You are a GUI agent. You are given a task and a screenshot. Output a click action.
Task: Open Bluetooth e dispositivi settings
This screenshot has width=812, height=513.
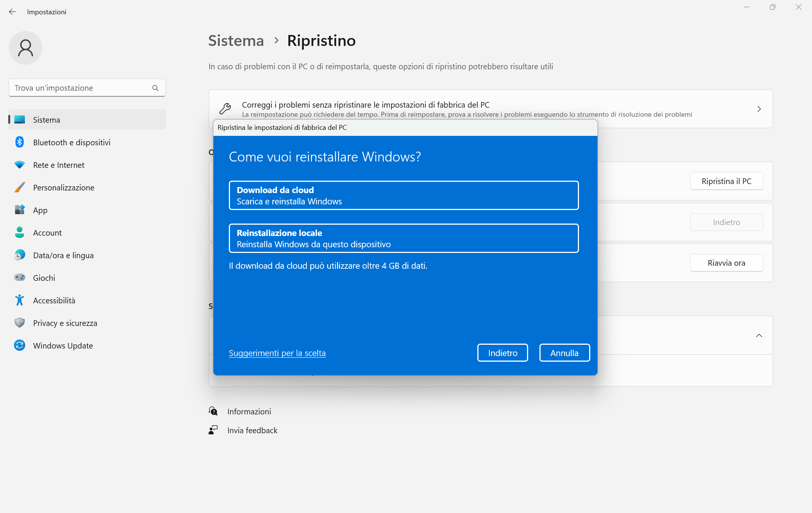(x=72, y=142)
